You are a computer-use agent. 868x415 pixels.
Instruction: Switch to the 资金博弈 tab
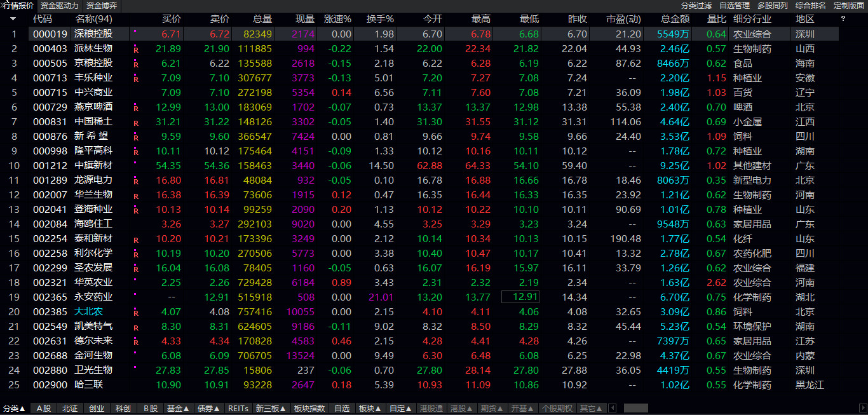point(101,6)
